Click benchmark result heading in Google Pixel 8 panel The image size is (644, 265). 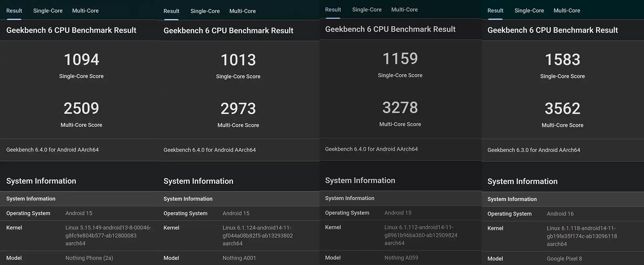(x=553, y=30)
